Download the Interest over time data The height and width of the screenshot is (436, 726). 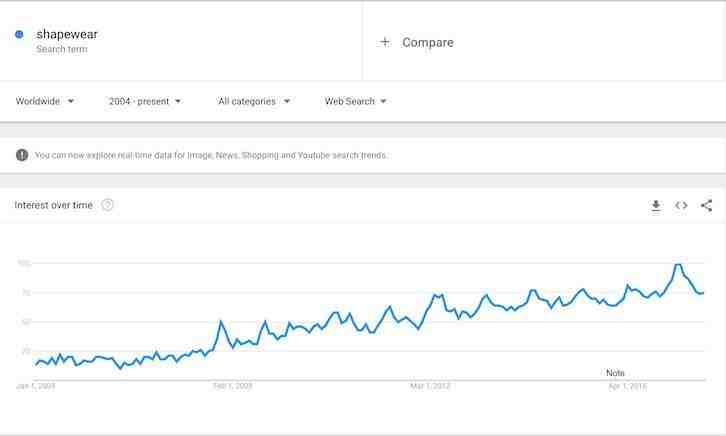656,206
